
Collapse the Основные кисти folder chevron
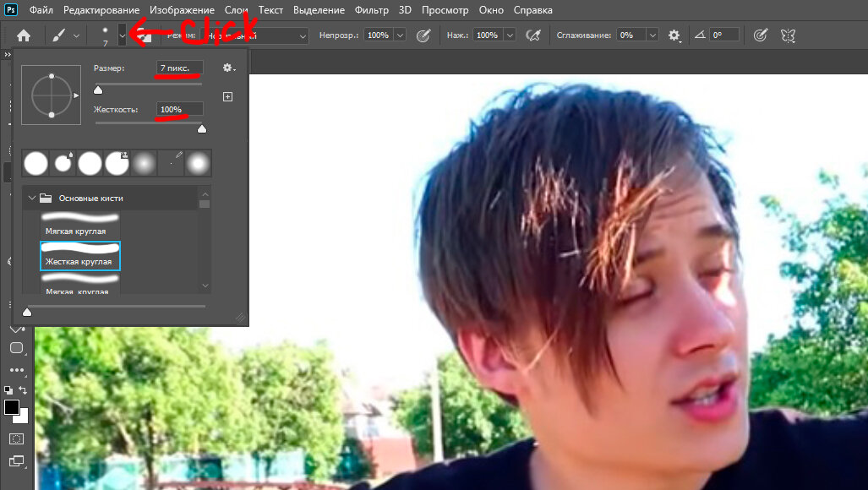31,198
